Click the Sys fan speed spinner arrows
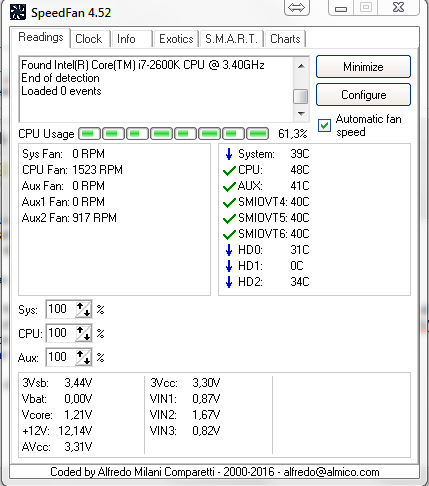The image size is (429, 486). click(x=83, y=309)
